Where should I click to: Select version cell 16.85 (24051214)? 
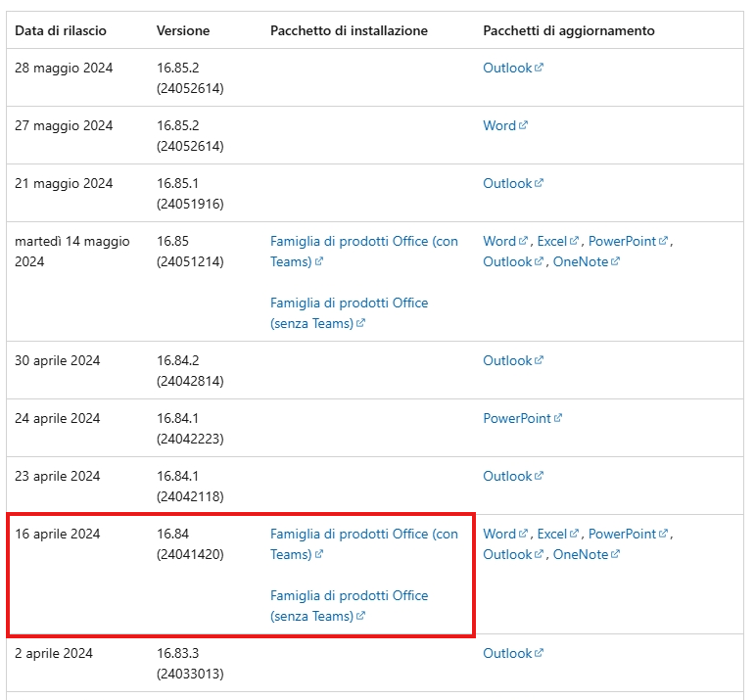coord(190,252)
